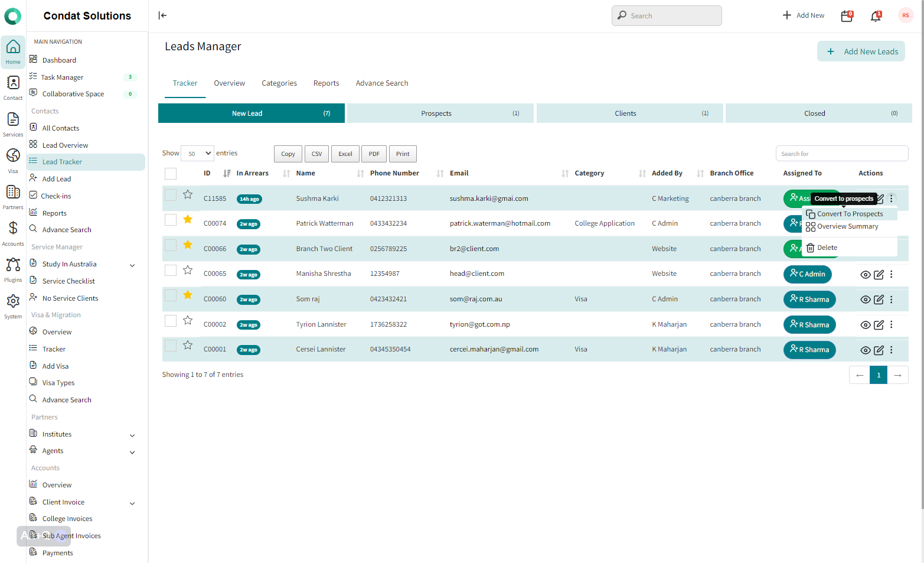Select Overview Summary from context menu
Image resolution: width=924 pixels, height=563 pixels.
[847, 226]
